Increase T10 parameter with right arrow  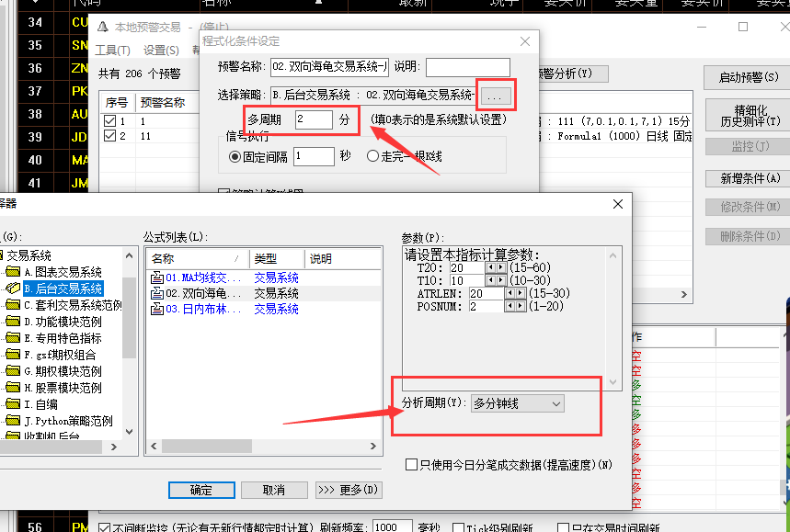[x=501, y=280]
